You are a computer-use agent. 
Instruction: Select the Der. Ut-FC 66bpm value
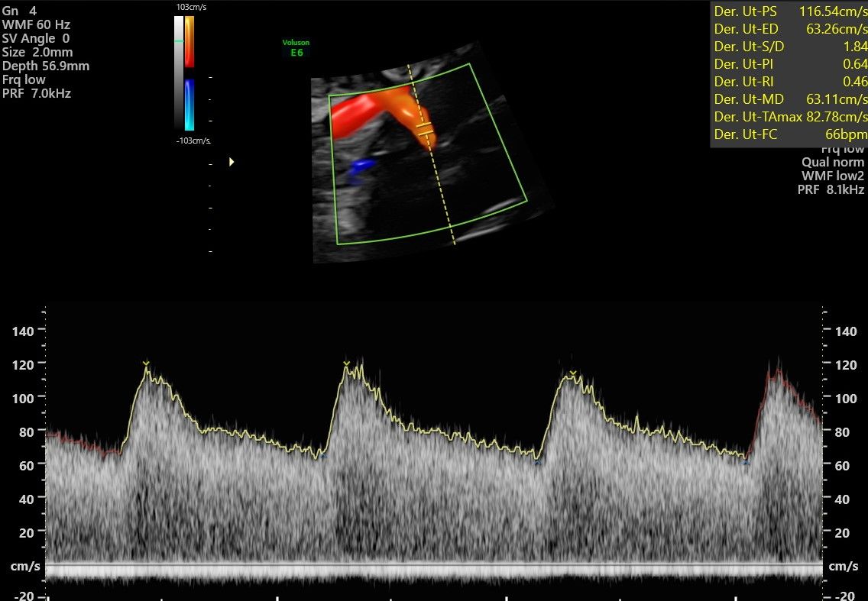(791, 134)
